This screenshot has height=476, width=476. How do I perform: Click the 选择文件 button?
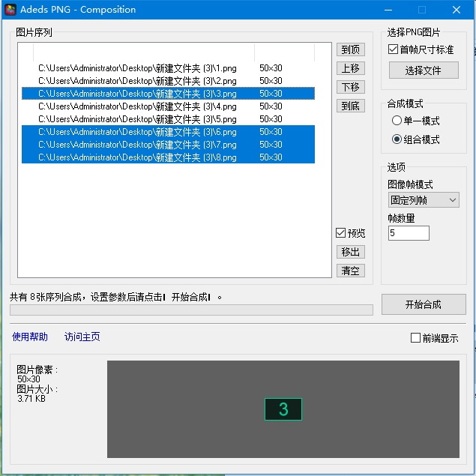[x=424, y=70]
